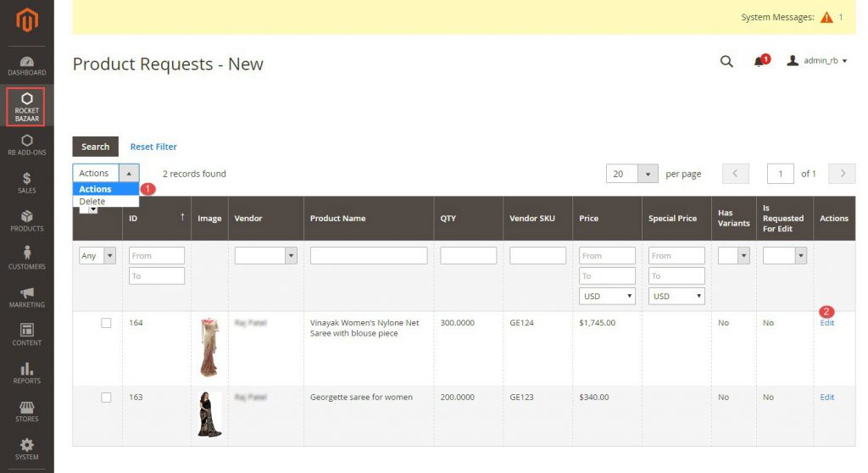This screenshot has width=868, height=473.
Task: Click the Reset Filter link
Action: 153,147
